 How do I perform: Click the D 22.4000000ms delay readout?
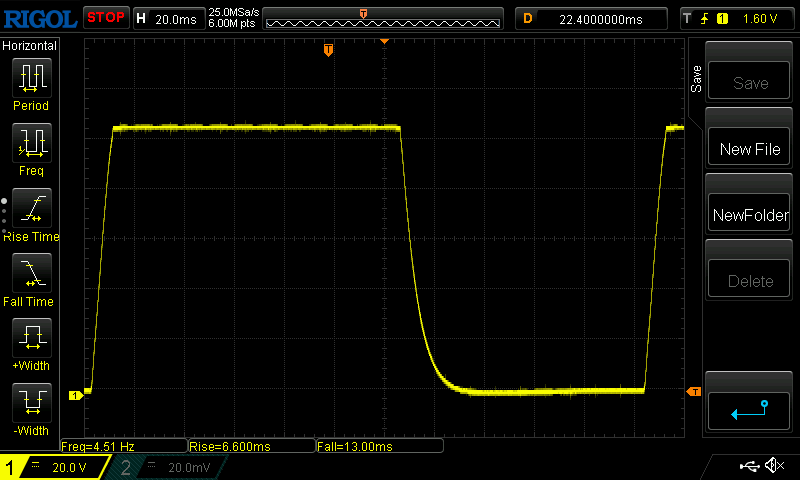pyautogui.click(x=591, y=19)
